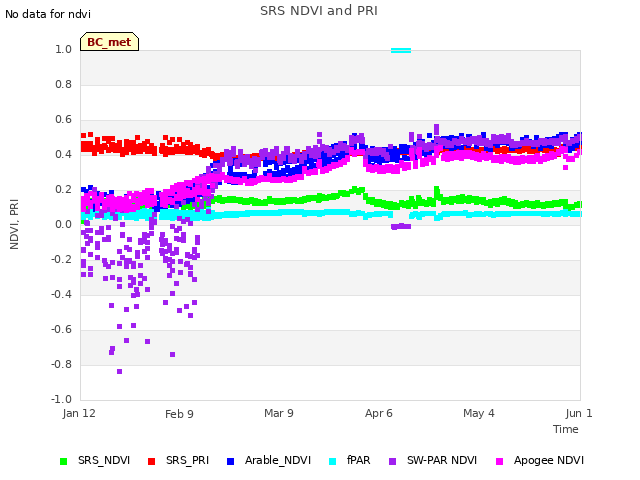Click the -0.6 y-axis tick label
640x480 pixels.
[61, 329]
